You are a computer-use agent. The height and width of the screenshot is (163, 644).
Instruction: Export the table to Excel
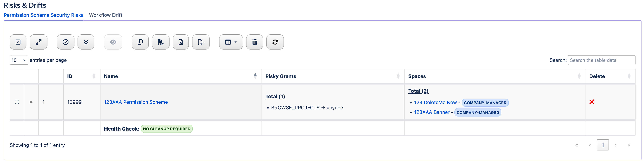[x=180, y=42]
